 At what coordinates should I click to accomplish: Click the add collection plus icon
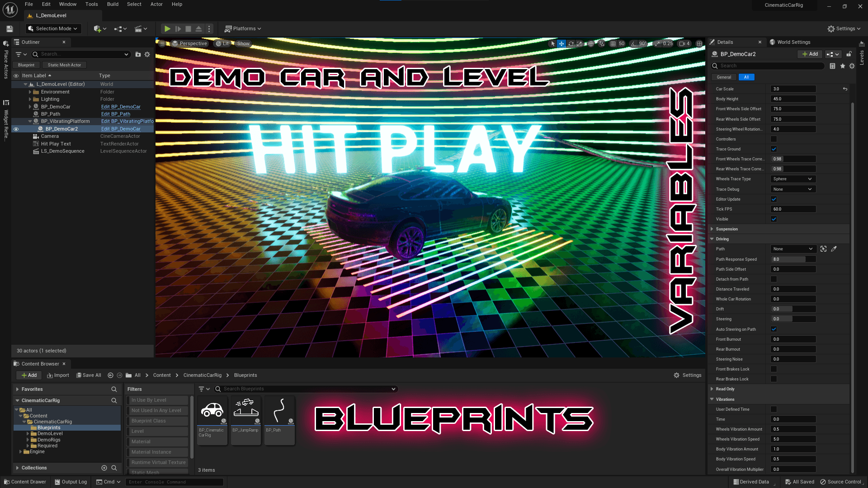click(x=104, y=468)
